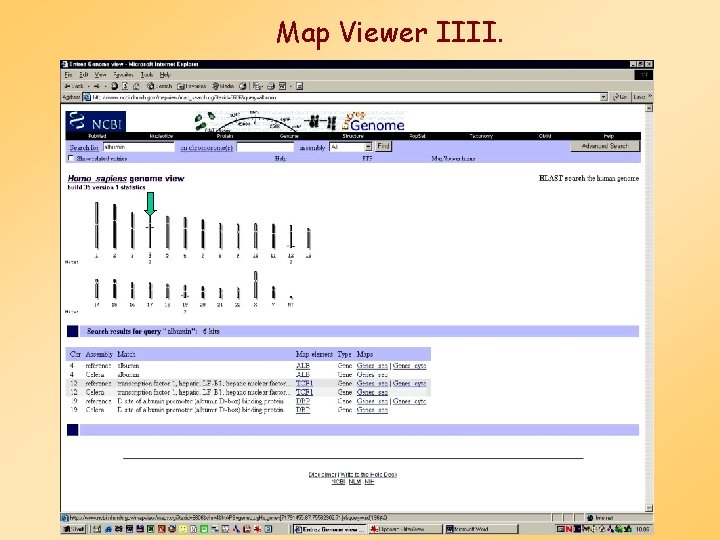This screenshot has height=540, width=720.
Task: Go to the home page icon
Action: click(x=136, y=86)
